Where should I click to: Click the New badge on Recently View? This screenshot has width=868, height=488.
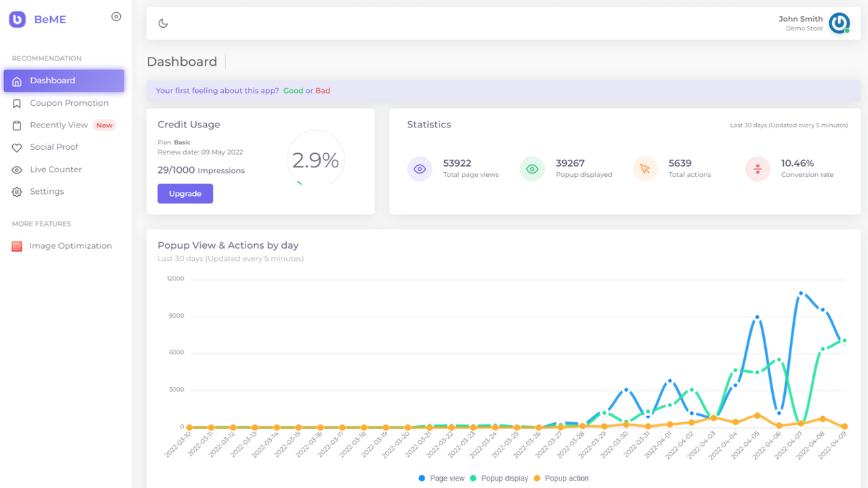pos(104,125)
